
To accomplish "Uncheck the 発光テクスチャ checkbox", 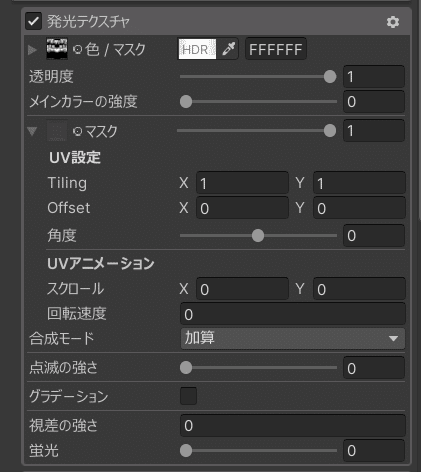I will point(34,21).
